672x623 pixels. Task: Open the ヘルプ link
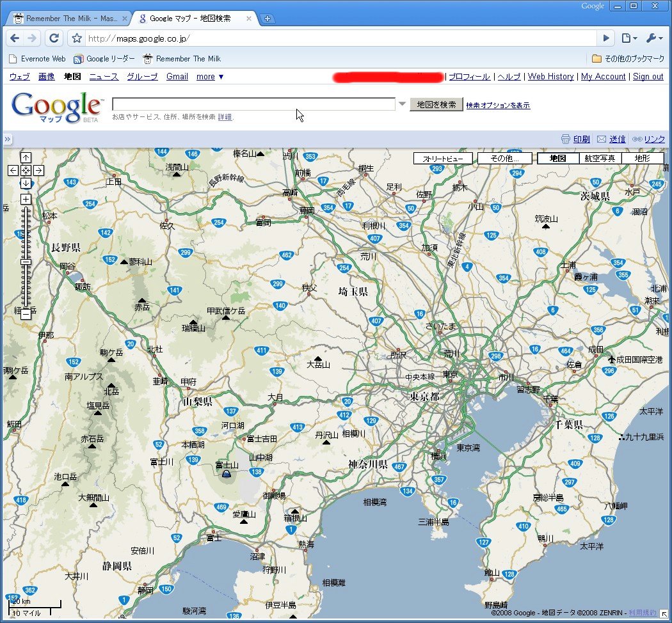point(509,77)
